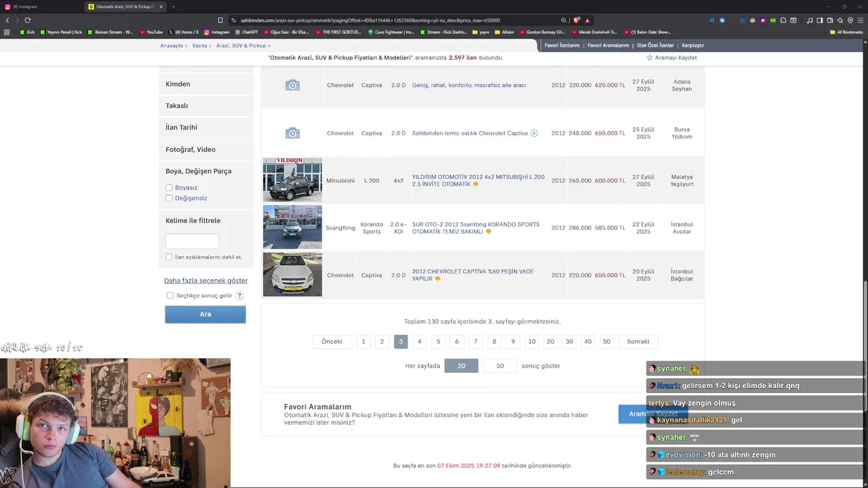Go back with the browser back arrow
Viewport: 868px width, 488px height.
(7, 20)
